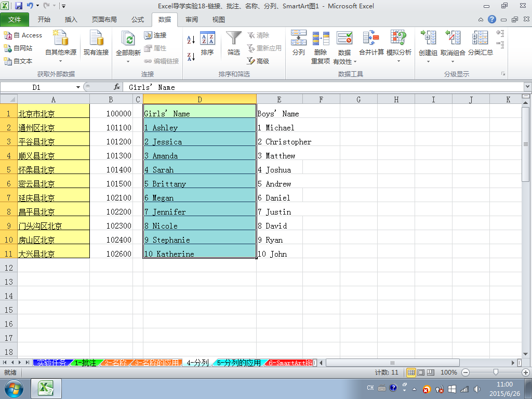The image size is (532, 399).
Task: Click the zoom out minus button
Action: (465, 373)
